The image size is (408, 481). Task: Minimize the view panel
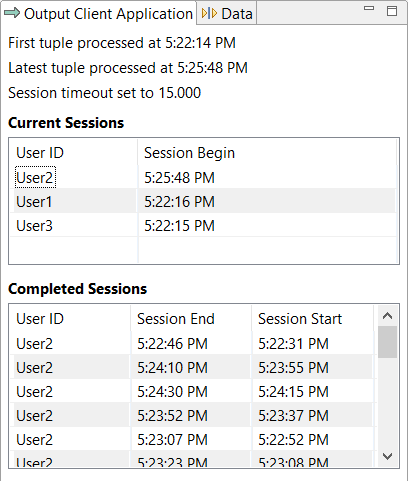pyautogui.click(x=369, y=8)
